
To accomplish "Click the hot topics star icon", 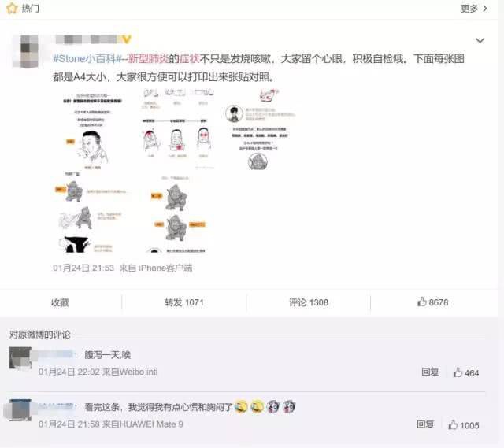I will (x=12, y=8).
